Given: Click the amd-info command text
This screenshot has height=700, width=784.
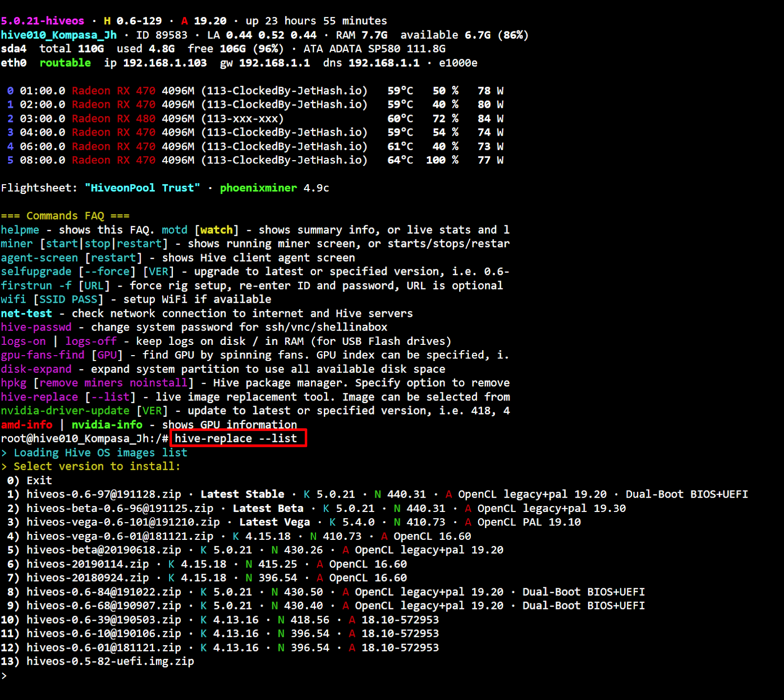Looking at the screenshot, I should (x=26, y=425).
